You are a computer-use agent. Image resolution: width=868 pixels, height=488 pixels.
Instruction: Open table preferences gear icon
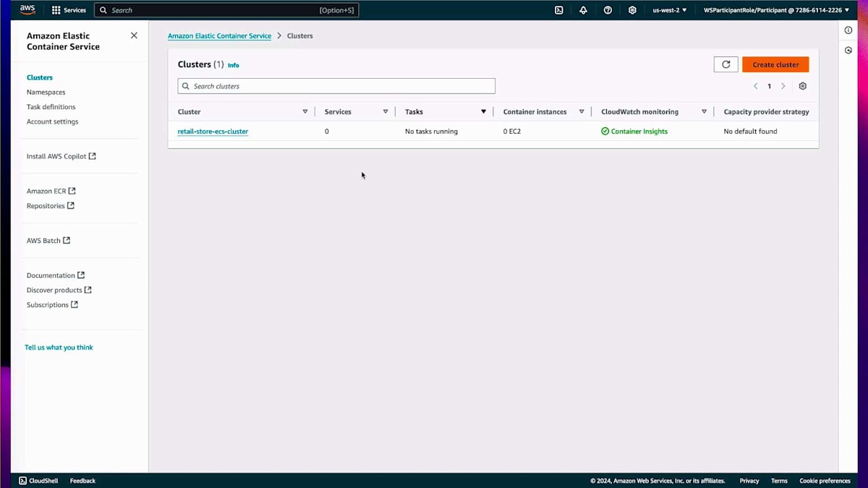(803, 86)
